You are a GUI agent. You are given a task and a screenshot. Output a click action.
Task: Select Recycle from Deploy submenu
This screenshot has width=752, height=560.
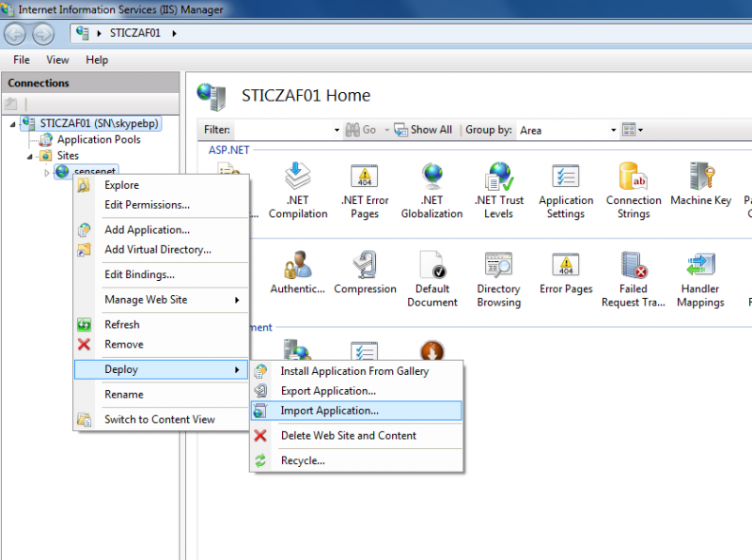(356, 460)
